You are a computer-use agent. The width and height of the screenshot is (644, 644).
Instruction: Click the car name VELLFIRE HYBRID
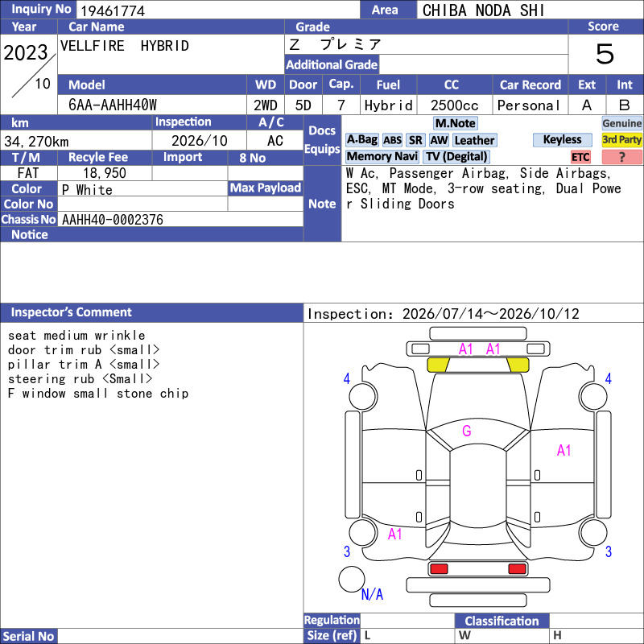tap(125, 46)
